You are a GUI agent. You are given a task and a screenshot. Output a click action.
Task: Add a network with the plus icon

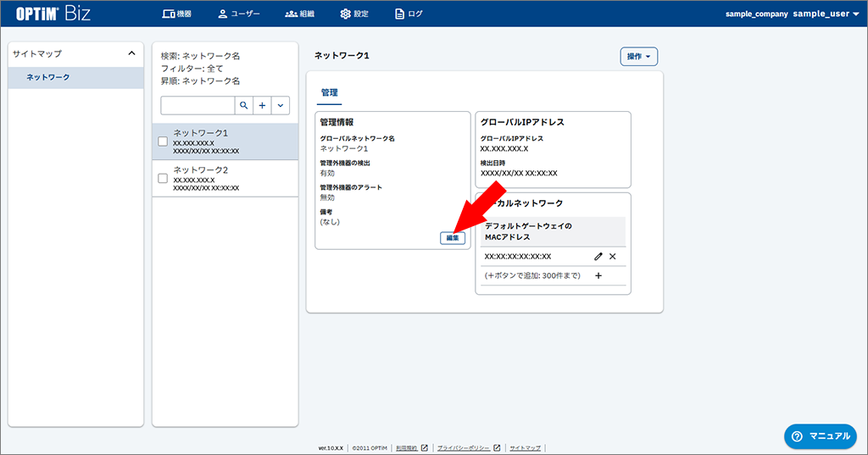[263, 105]
